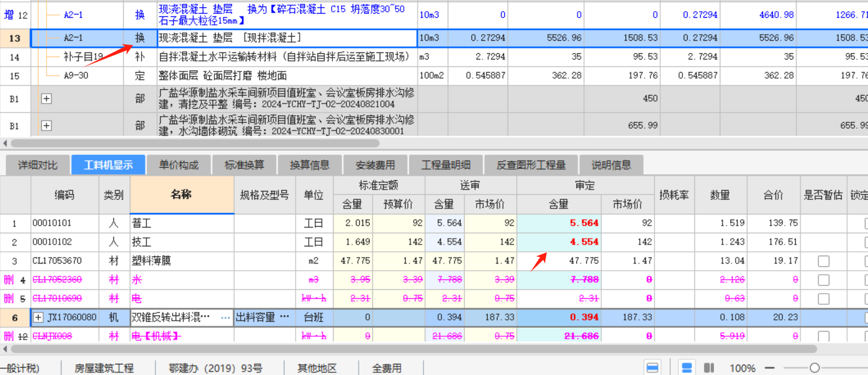The height and width of the screenshot is (375, 868).
Task: Click the 名称 column header
Action: tap(182, 195)
